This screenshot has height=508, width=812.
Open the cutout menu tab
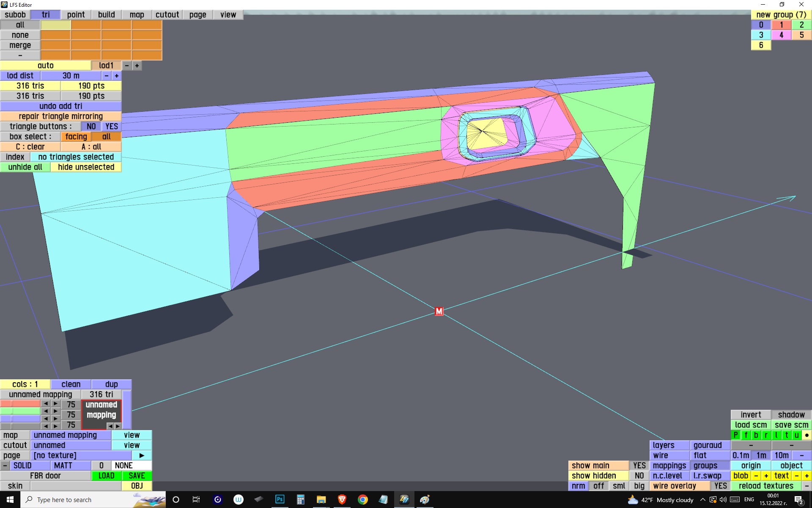tap(167, 15)
